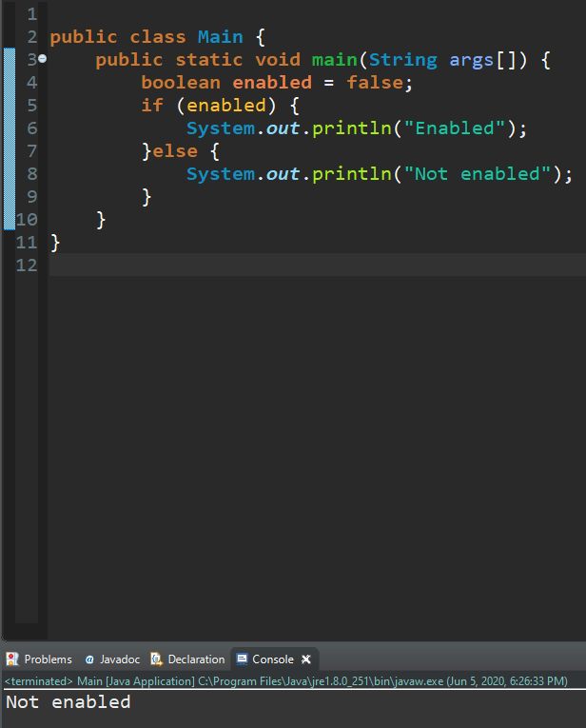Image resolution: width=586 pixels, height=728 pixels.
Task: Switch to the Problems tab
Action: pyautogui.click(x=48, y=659)
